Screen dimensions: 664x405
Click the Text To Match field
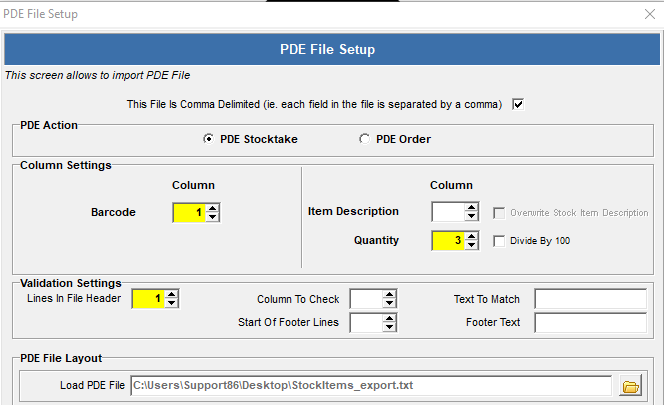590,299
